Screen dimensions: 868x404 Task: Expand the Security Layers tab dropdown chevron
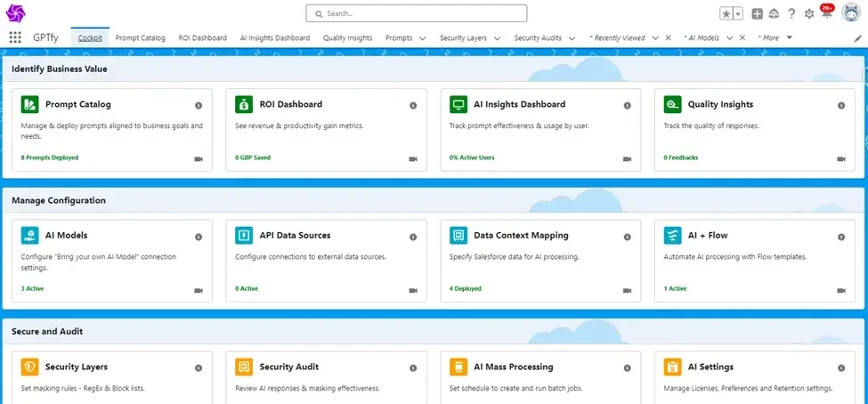click(496, 38)
